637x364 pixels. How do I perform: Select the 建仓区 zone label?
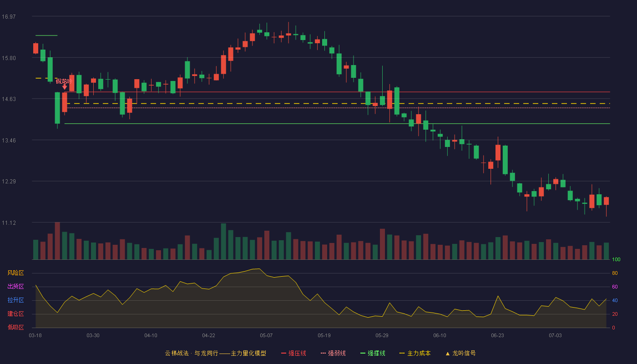point(15,314)
